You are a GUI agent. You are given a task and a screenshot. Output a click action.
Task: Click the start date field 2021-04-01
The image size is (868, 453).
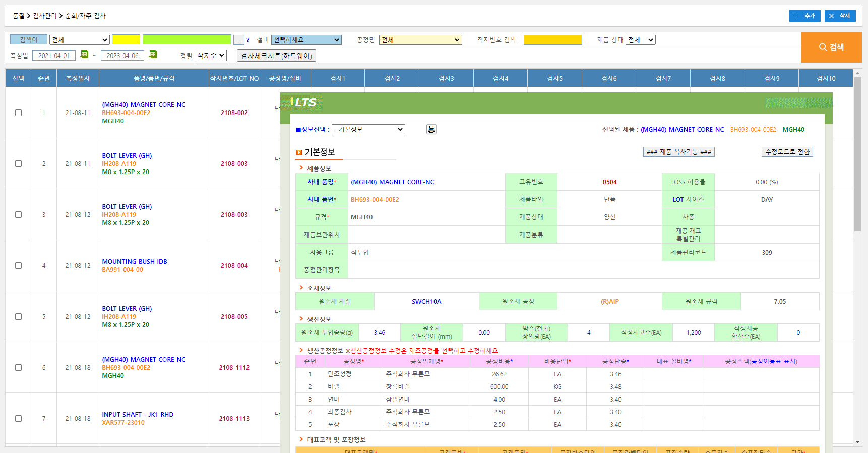54,55
